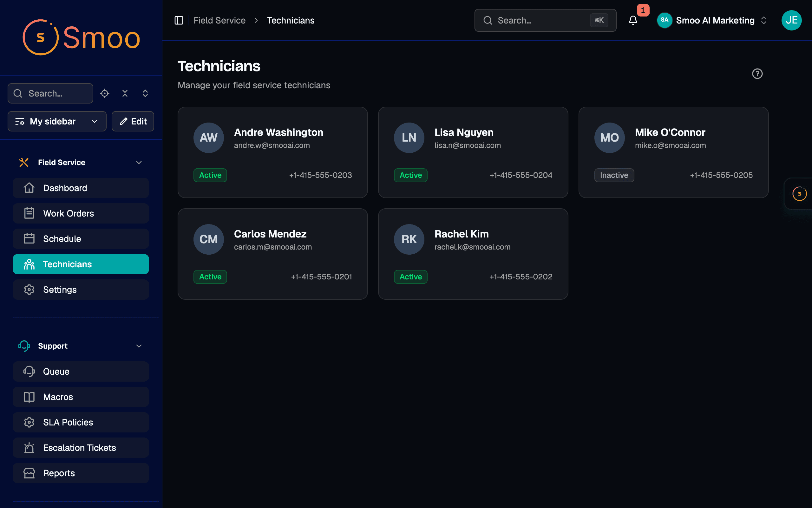The image size is (812, 508).
Task: Collapse all sidebar sections icon
Action: [125, 93]
